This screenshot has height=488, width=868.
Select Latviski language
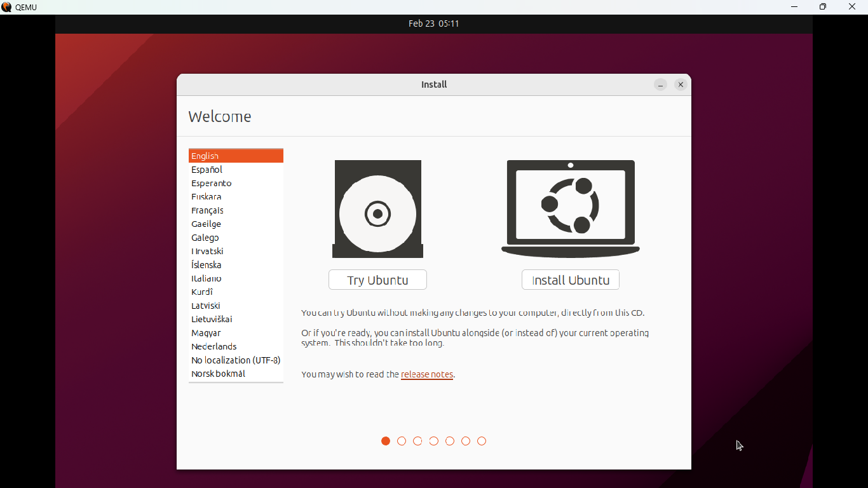(236, 306)
